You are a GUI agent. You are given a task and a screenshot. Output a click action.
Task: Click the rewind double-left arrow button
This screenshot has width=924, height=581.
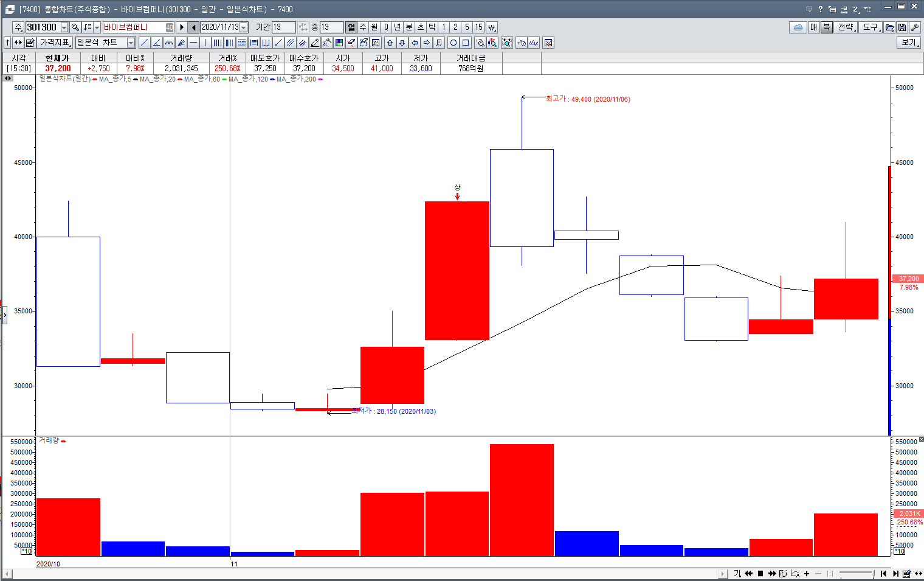coord(748,574)
